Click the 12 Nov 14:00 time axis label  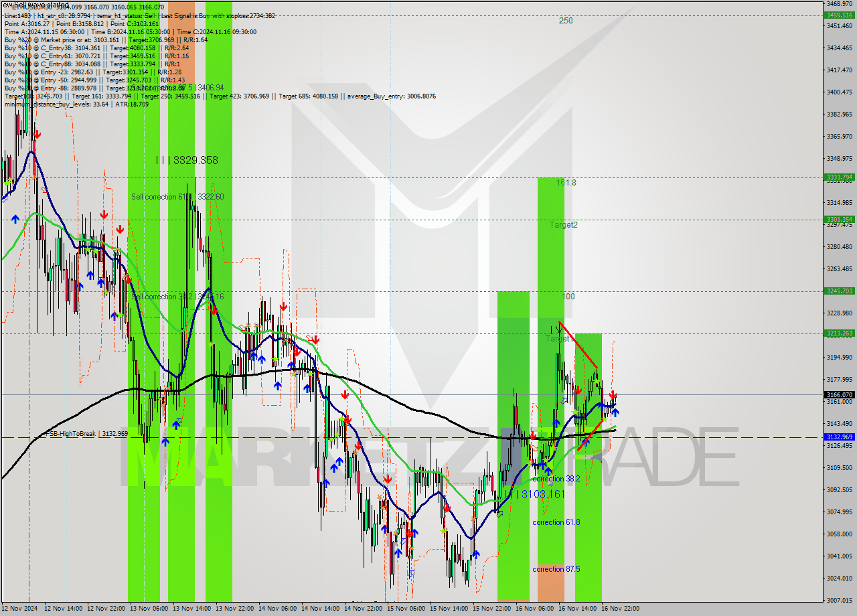tap(63, 609)
